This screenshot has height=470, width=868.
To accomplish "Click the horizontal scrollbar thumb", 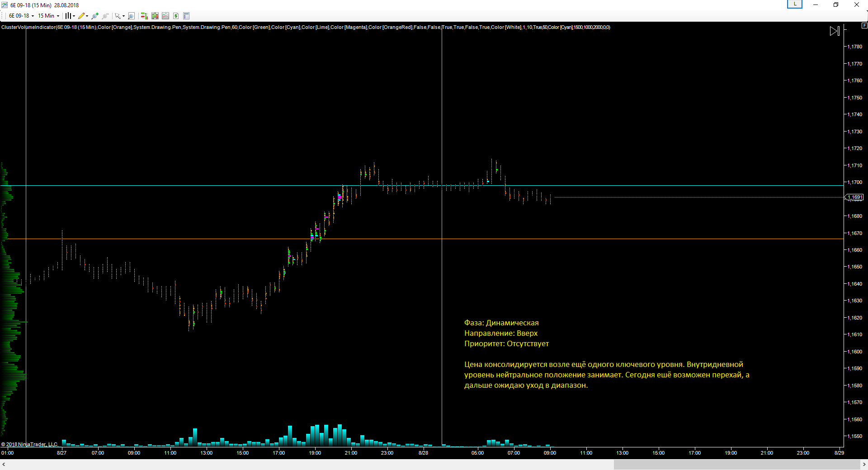I will (737, 464).
